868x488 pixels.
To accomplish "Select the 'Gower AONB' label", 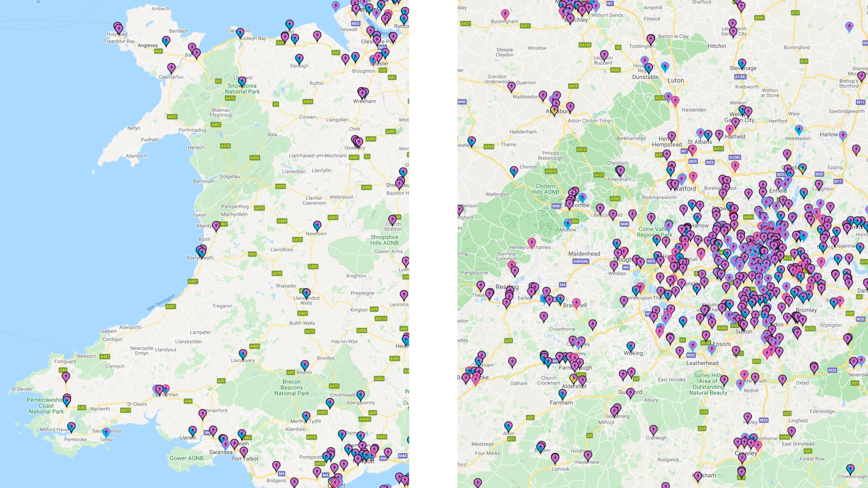I will (x=186, y=458).
